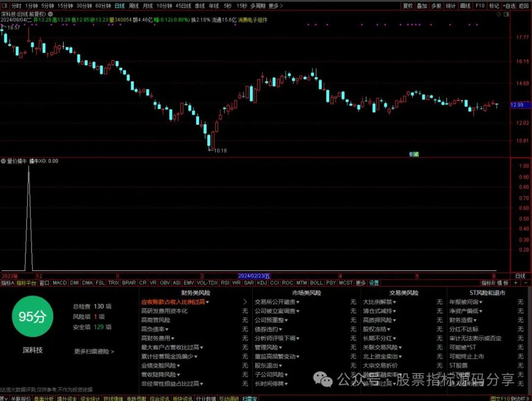This screenshot has height=401, width=532.
Task: Click the 窗口 window button
Action: pos(44,283)
